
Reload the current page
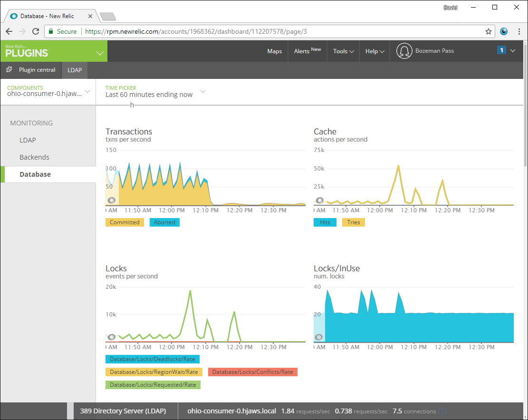tap(36, 32)
